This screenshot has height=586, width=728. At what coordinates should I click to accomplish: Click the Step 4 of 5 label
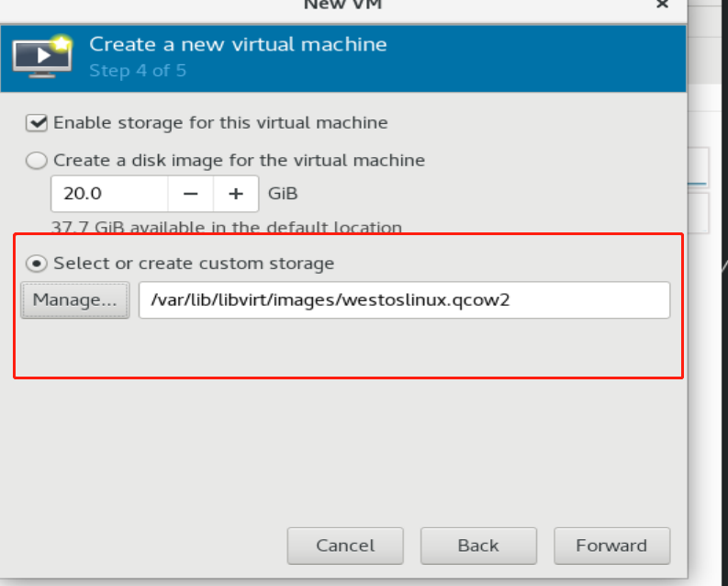pos(138,71)
